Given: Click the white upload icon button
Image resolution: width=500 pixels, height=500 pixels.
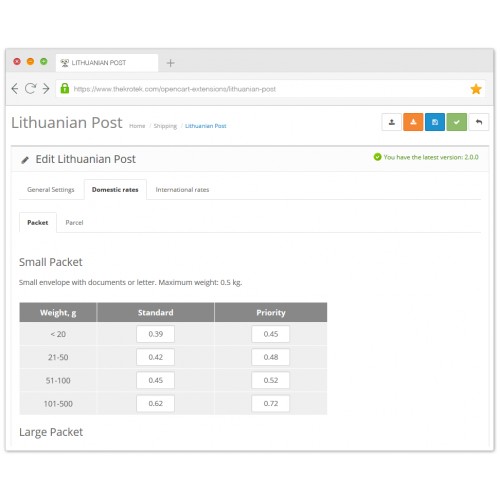Looking at the screenshot, I should point(392,122).
